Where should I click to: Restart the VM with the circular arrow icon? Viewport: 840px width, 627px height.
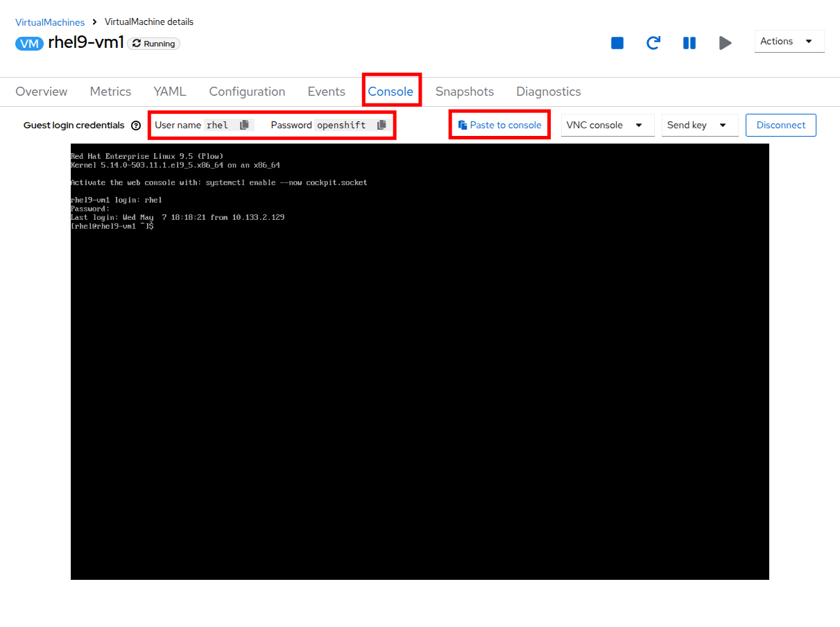coord(653,43)
